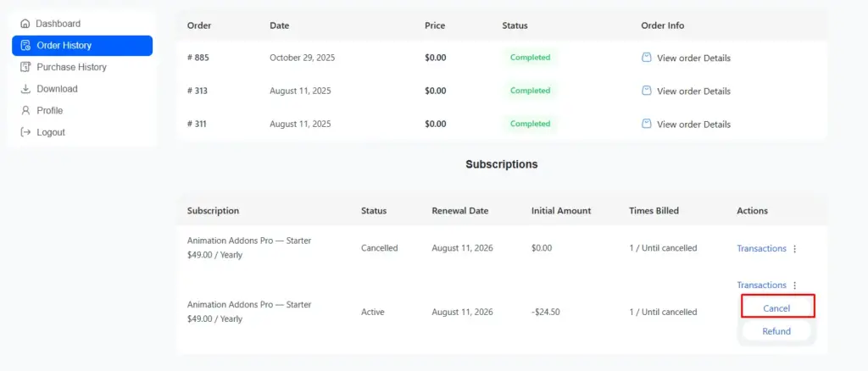Open three-dot menu for Cancelled subscription
Viewport: 868px width, 371px height.
coord(794,249)
